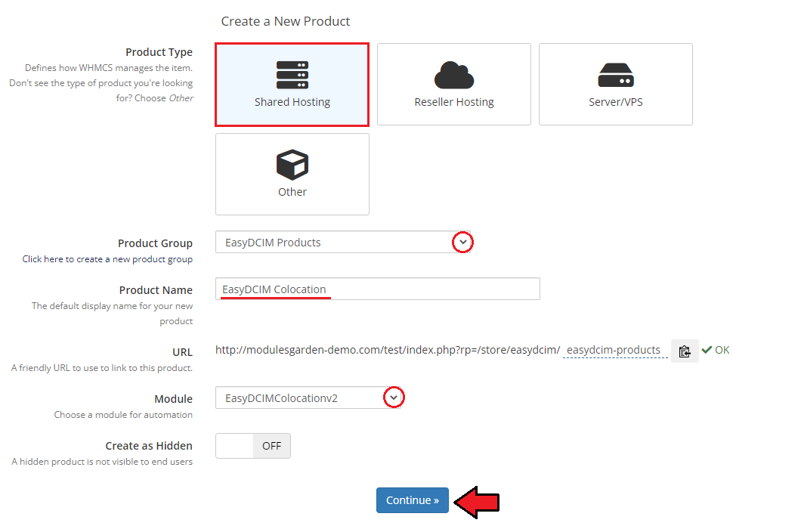Click the URL field label
801x532 pixels.
pos(182,352)
